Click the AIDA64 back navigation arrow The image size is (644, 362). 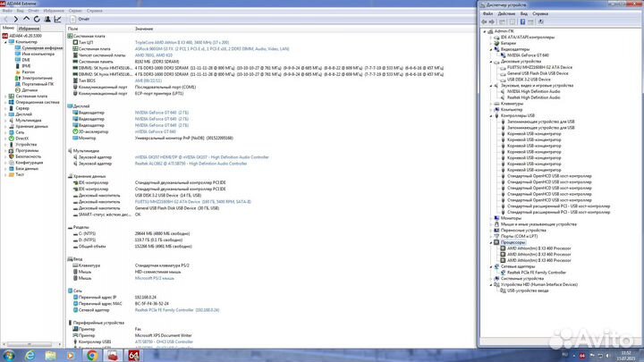pyautogui.click(x=5, y=19)
